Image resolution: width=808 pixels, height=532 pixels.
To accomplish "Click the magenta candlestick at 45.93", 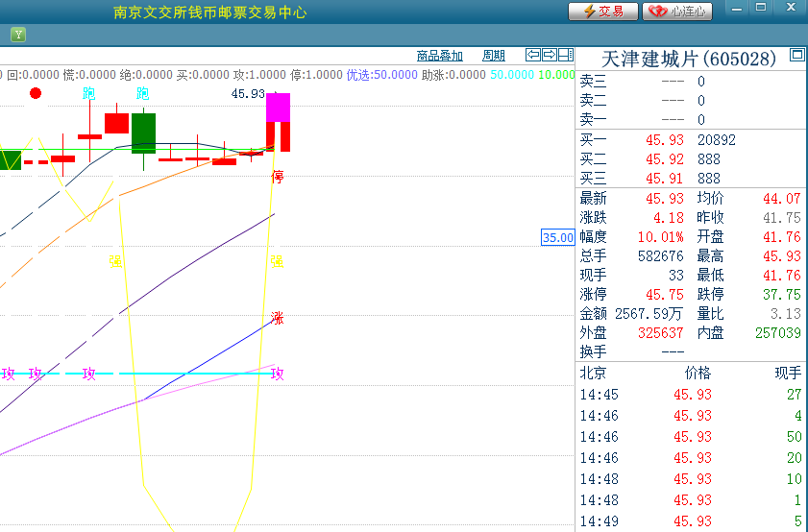I will [279, 108].
